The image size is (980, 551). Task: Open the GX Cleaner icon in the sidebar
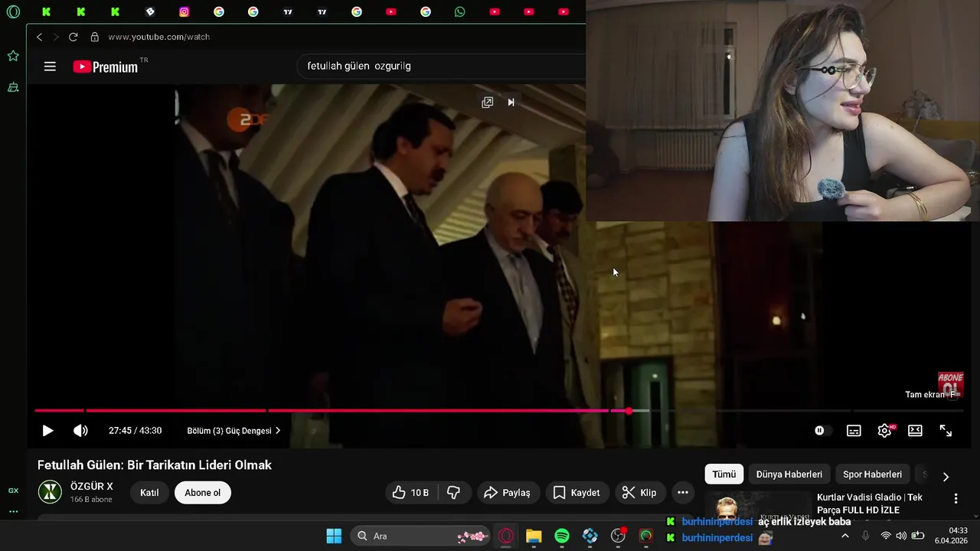pos(13,88)
